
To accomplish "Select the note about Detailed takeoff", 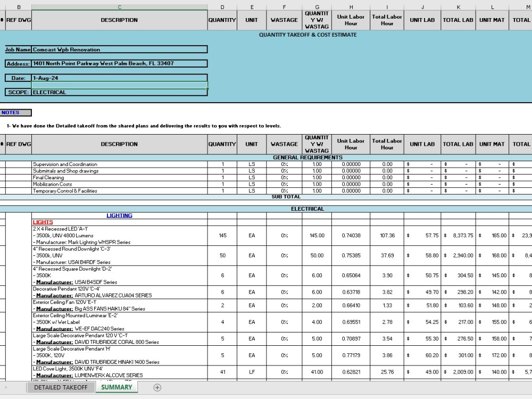I will [144, 126].
